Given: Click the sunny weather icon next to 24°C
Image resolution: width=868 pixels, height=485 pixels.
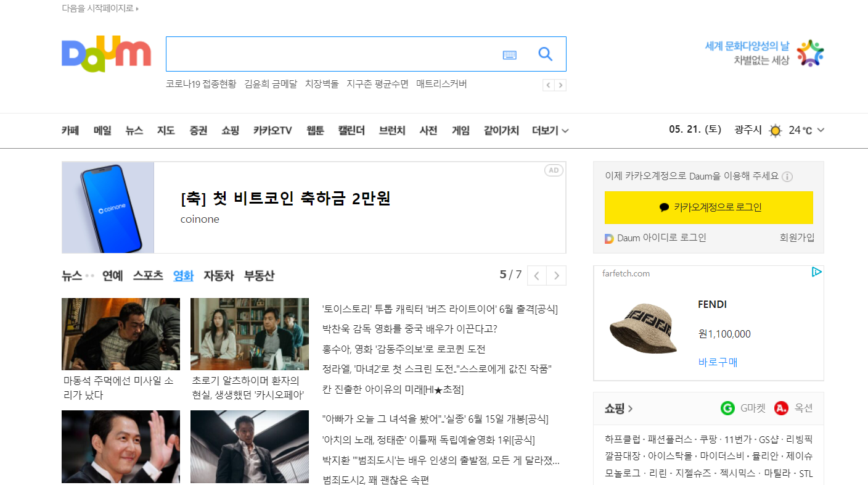Looking at the screenshot, I should (775, 130).
